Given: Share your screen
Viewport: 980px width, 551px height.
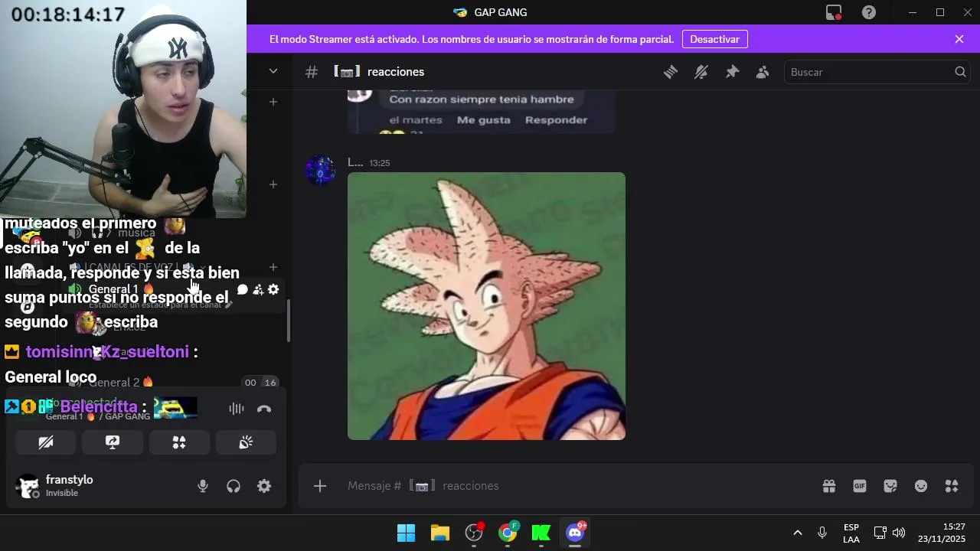Looking at the screenshot, I should point(113,442).
